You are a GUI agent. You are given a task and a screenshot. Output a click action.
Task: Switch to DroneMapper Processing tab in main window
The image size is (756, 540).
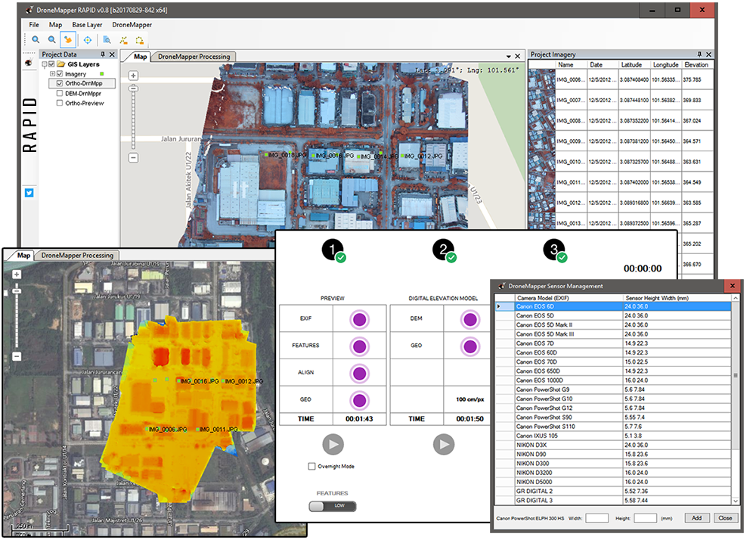click(x=194, y=57)
